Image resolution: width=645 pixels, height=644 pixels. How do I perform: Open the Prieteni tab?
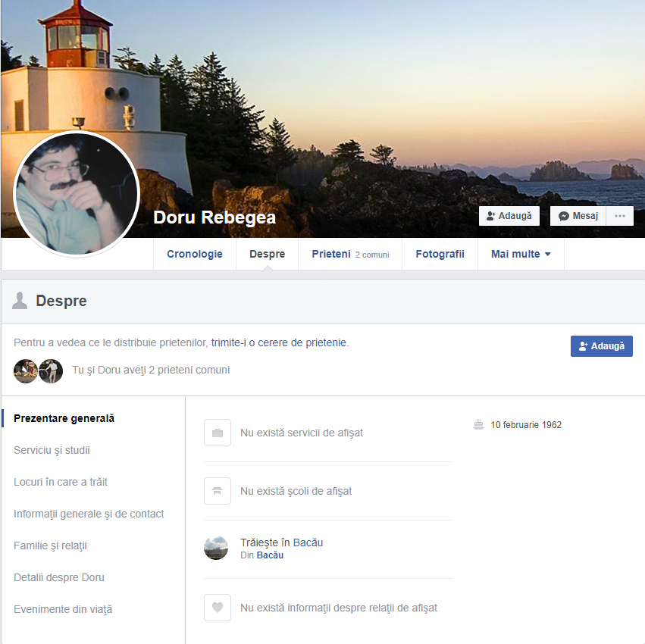click(350, 254)
